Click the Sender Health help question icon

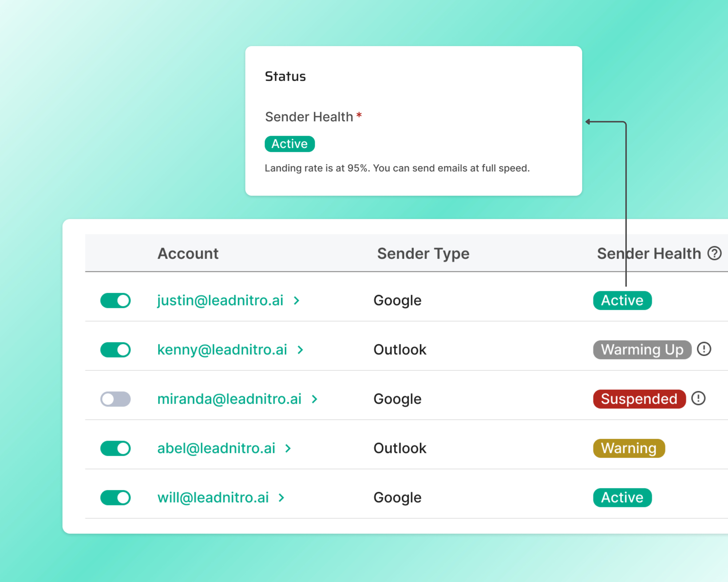[x=715, y=253]
